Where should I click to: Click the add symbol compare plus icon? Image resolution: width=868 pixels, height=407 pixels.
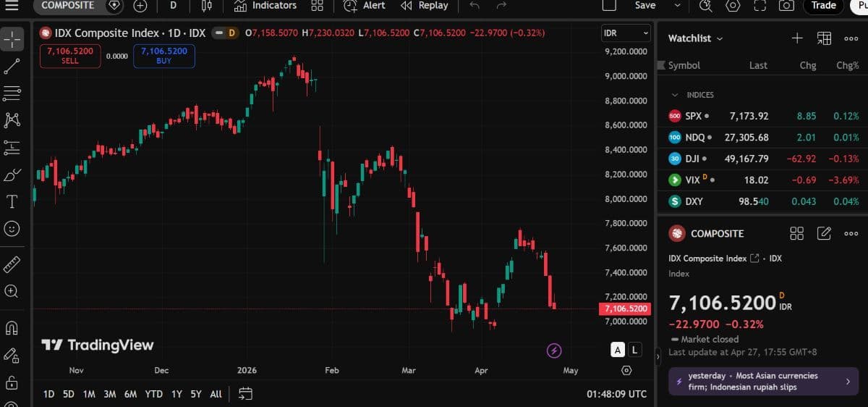[140, 6]
